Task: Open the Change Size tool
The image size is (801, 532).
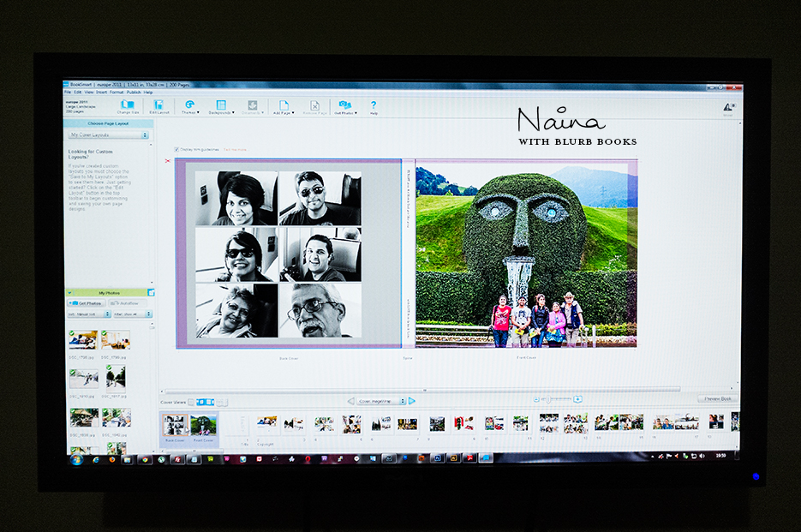Action: pos(127,107)
